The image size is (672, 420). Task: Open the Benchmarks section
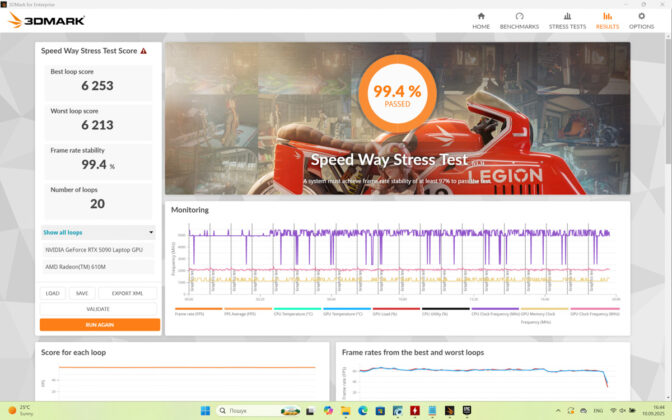pyautogui.click(x=519, y=21)
